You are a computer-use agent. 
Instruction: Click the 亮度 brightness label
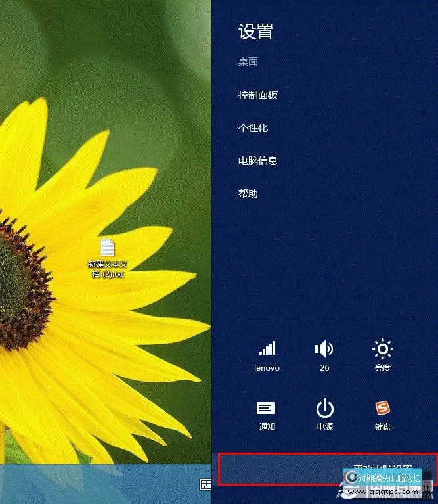[x=382, y=368]
